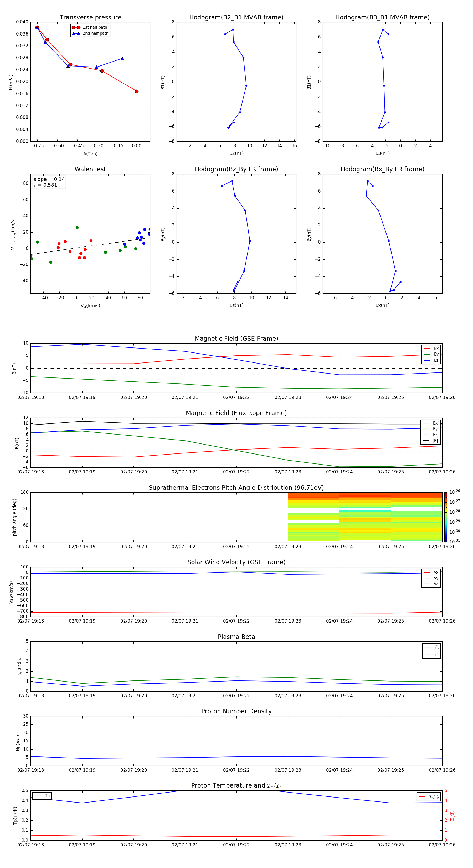Click the 'Hodogram(B3_B1 MVAB frame)' title
The image size is (473, 868).
[382, 18]
